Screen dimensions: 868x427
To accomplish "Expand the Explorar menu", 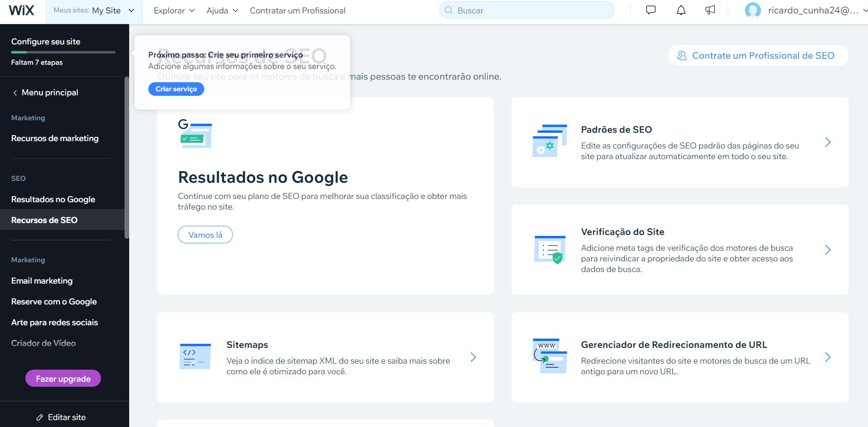I will point(174,11).
